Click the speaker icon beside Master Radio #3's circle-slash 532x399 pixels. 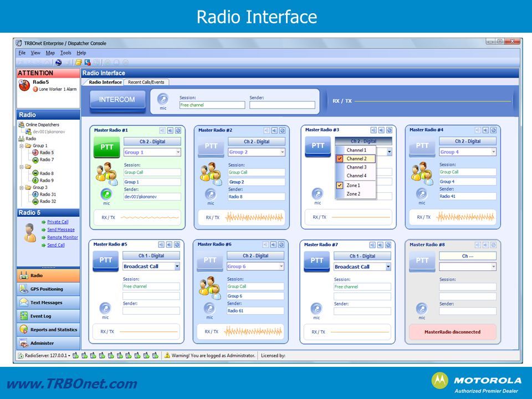point(382,130)
